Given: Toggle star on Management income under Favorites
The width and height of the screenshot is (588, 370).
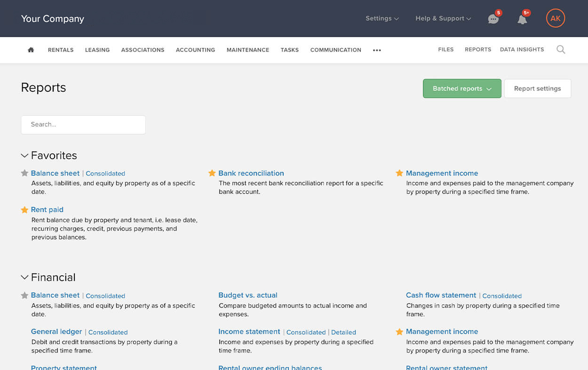Looking at the screenshot, I should (x=399, y=173).
